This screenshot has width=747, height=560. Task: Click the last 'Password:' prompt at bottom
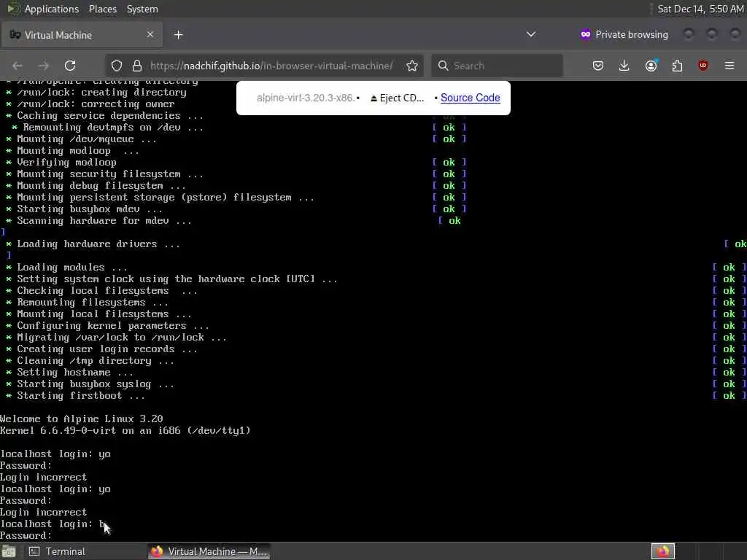[26, 536]
